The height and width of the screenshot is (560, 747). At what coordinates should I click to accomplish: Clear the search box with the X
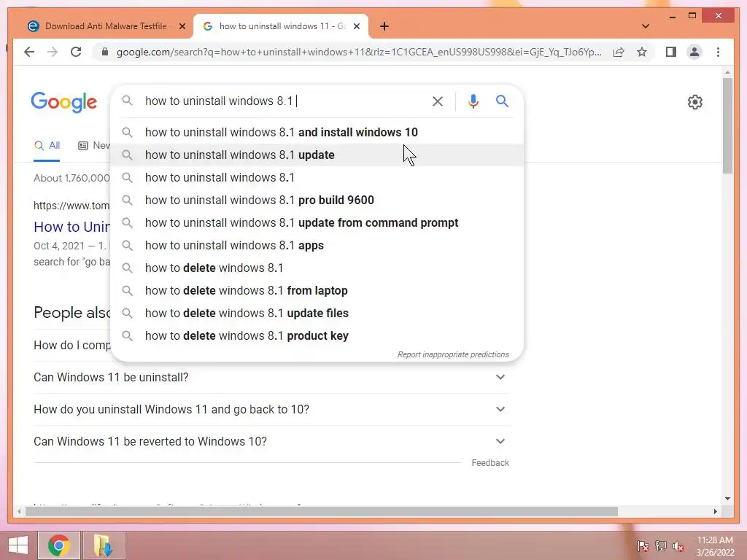(x=438, y=101)
